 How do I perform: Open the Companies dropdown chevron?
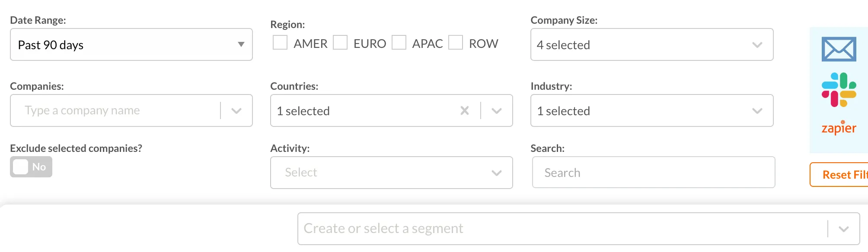coord(236,111)
